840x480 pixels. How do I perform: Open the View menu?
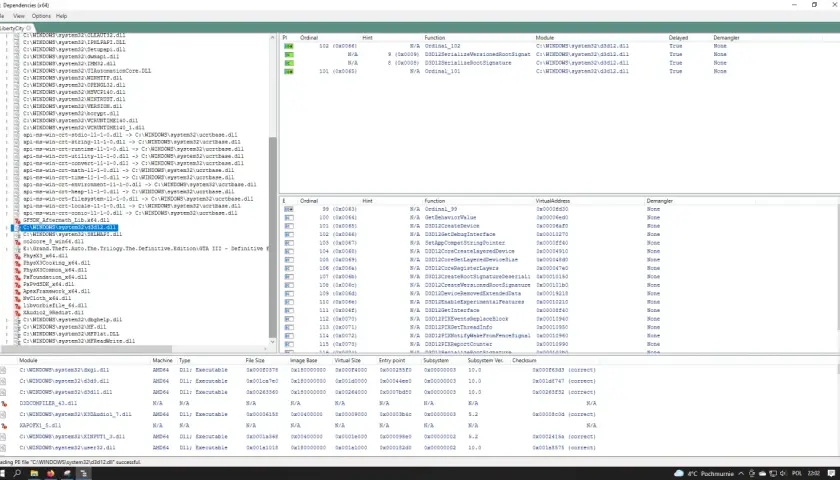(x=19, y=16)
